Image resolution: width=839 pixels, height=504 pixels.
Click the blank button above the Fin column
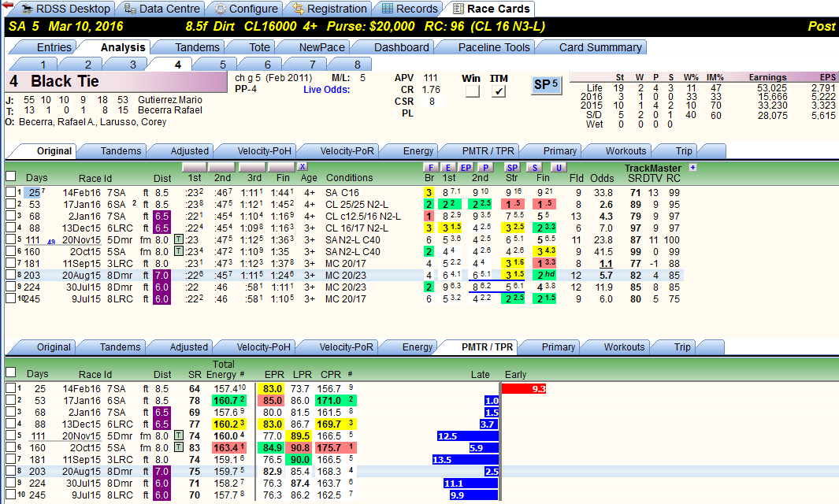click(282, 167)
